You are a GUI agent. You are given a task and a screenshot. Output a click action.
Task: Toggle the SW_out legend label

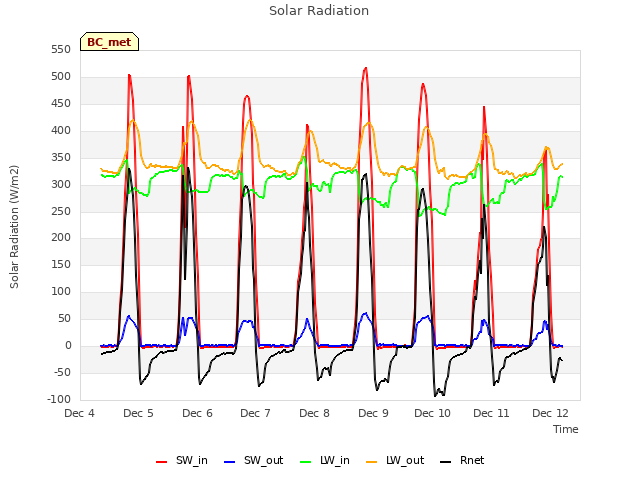tap(263, 460)
